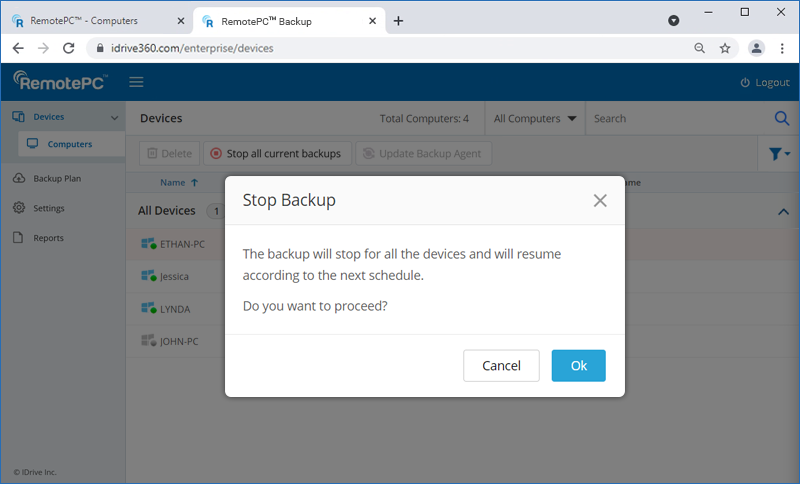
Task: Click the search magnifier icon
Action: coord(782,119)
